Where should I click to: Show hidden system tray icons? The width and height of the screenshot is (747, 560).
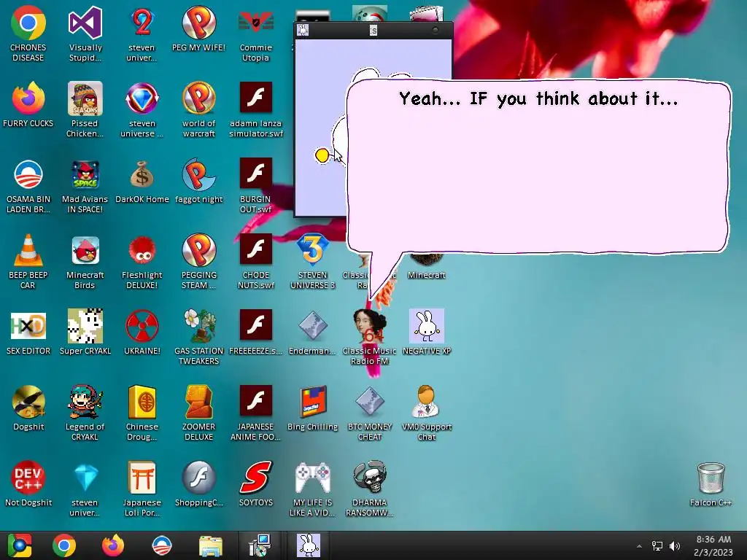639,546
